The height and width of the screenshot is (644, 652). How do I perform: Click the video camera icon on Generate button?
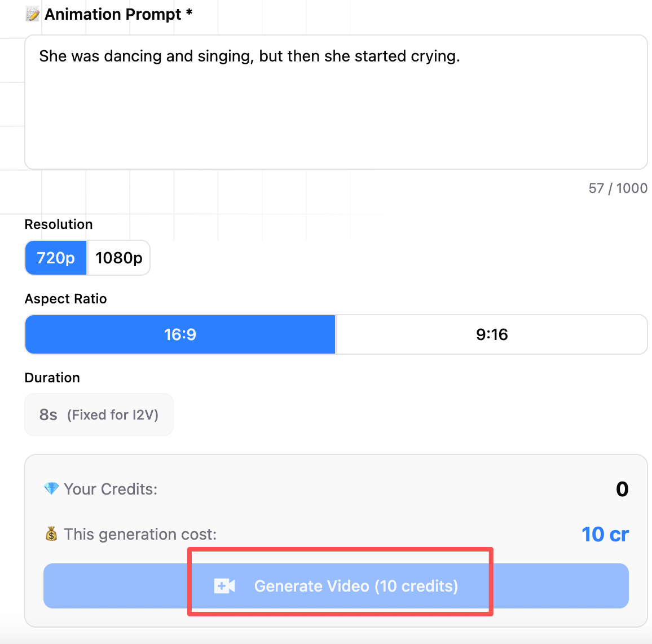tap(225, 586)
